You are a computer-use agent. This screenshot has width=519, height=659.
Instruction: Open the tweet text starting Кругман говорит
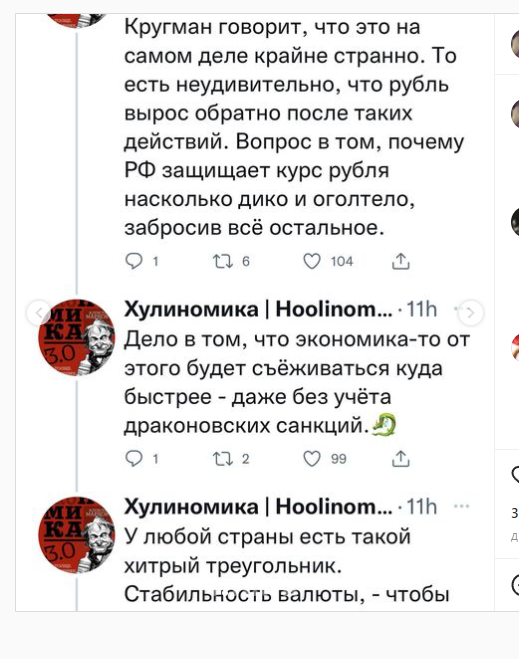coord(294,127)
